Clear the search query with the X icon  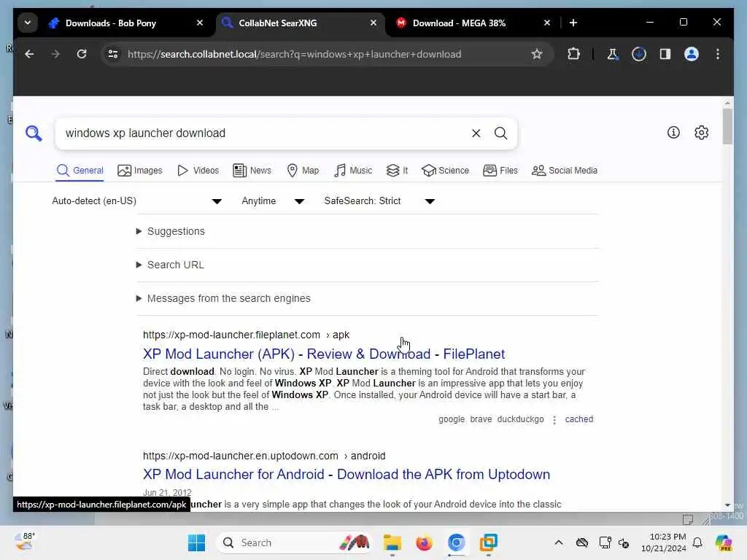point(476,133)
